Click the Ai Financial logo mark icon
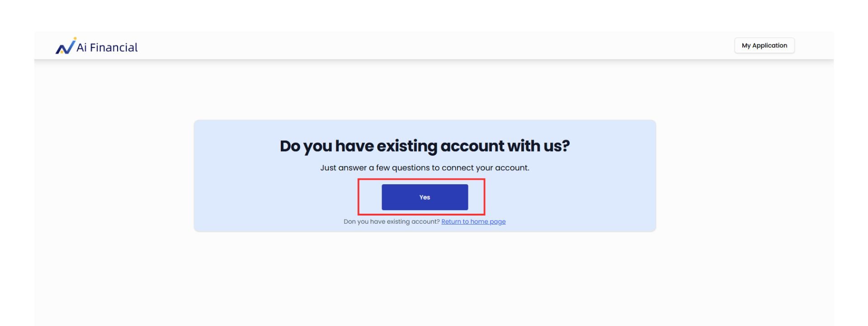The image size is (868, 326). [x=65, y=46]
